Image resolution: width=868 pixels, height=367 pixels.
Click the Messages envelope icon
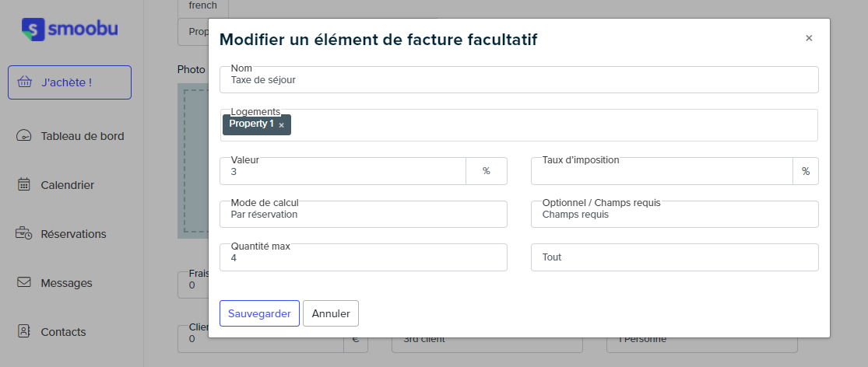pyautogui.click(x=24, y=282)
